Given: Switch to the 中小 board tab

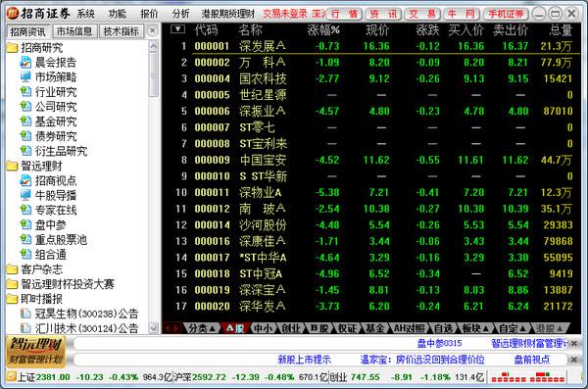Looking at the screenshot, I should tap(263, 328).
